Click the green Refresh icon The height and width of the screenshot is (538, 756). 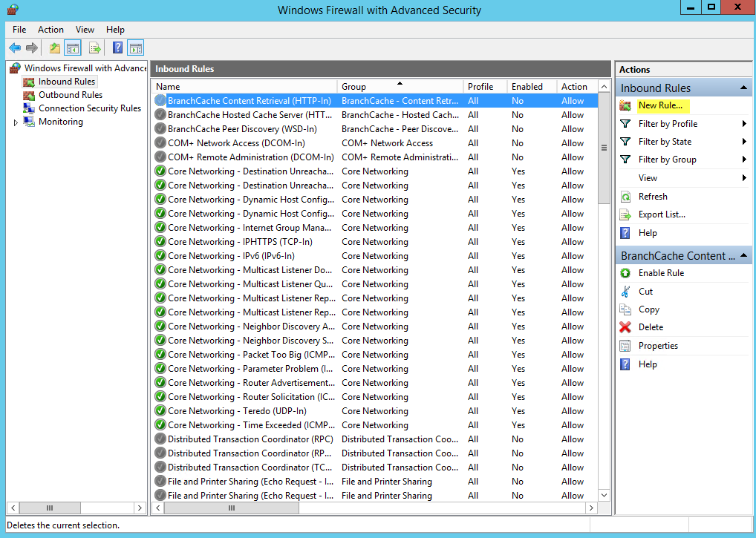click(625, 197)
